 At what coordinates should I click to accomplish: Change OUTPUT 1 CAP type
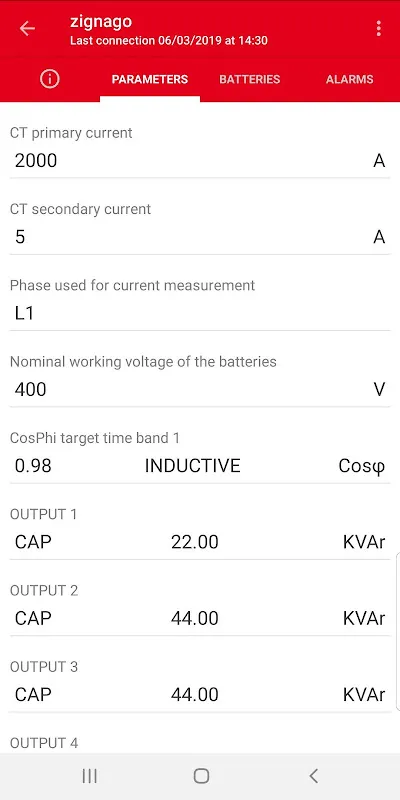point(33,542)
